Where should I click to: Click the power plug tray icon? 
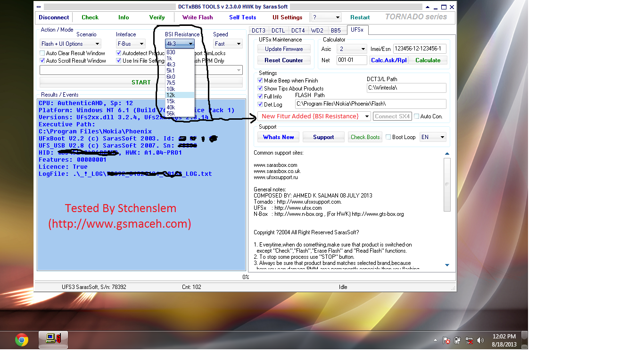pyautogui.click(x=457, y=340)
